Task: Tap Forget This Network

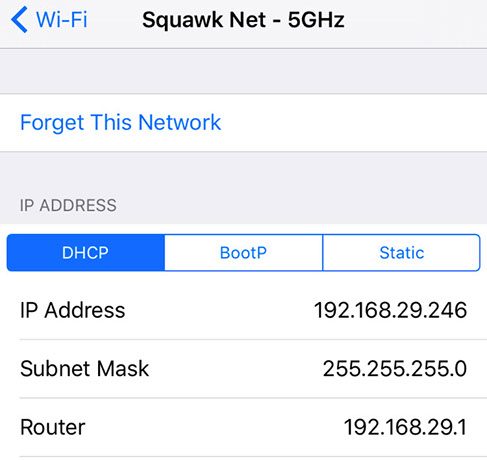Action: [x=120, y=123]
